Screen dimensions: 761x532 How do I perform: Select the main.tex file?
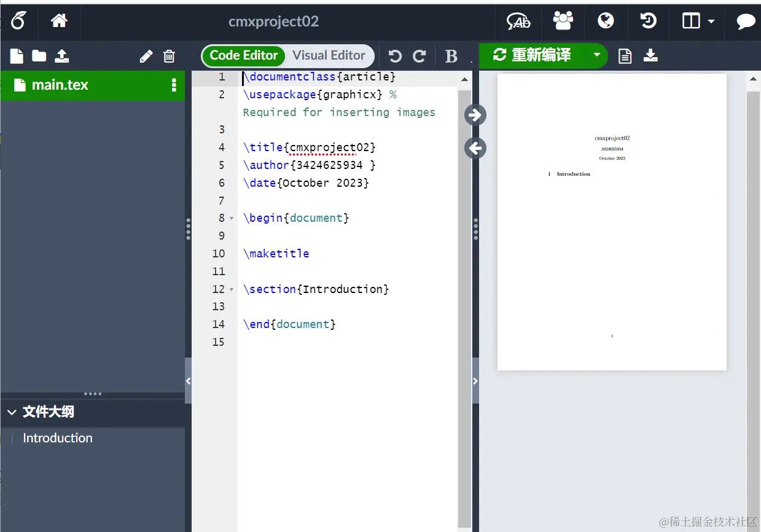pyautogui.click(x=92, y=85)
